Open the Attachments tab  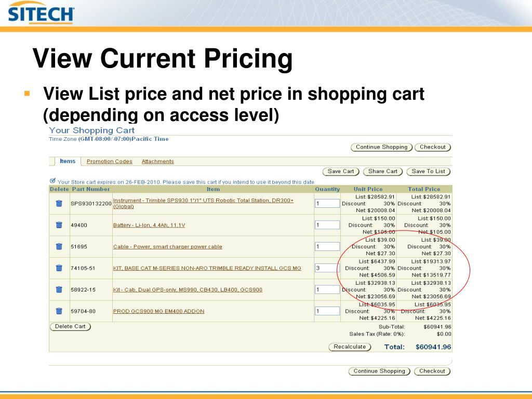(157, 162)
